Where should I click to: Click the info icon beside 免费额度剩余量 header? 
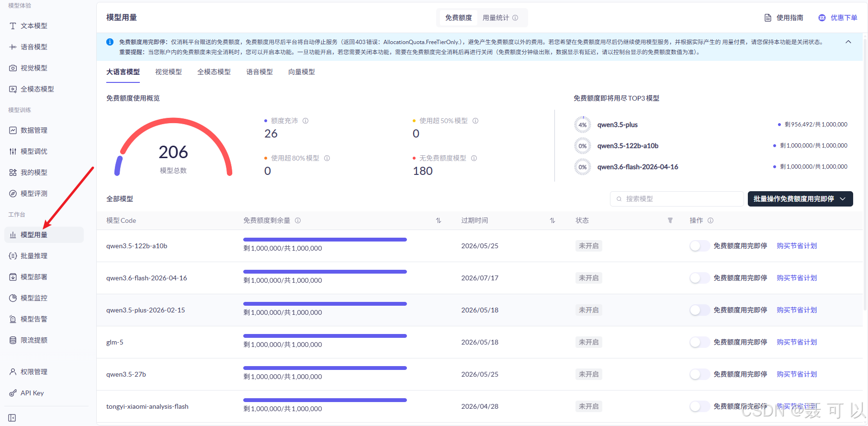[x=298, y=220]
